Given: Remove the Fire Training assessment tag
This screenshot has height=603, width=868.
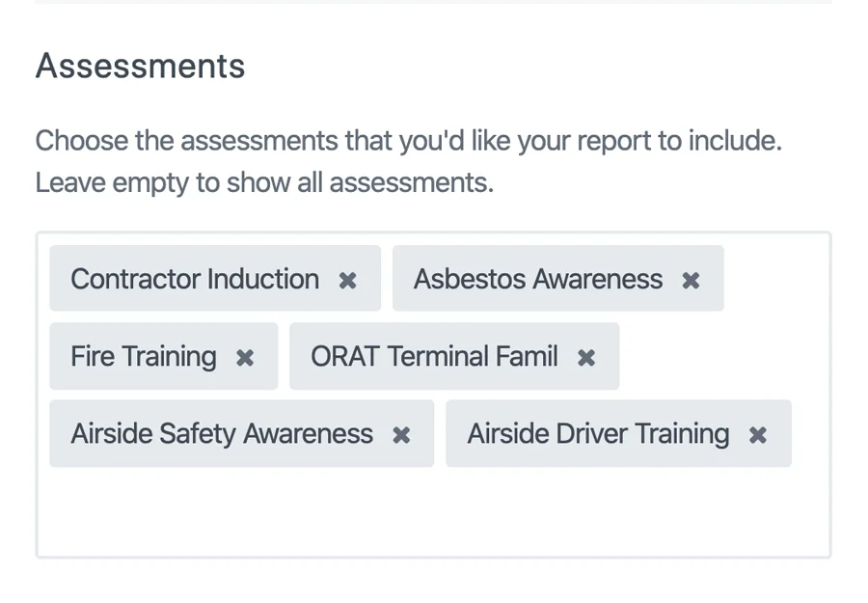Looking at the screenshot, I should pyautogui.click(x=245, y=357).
